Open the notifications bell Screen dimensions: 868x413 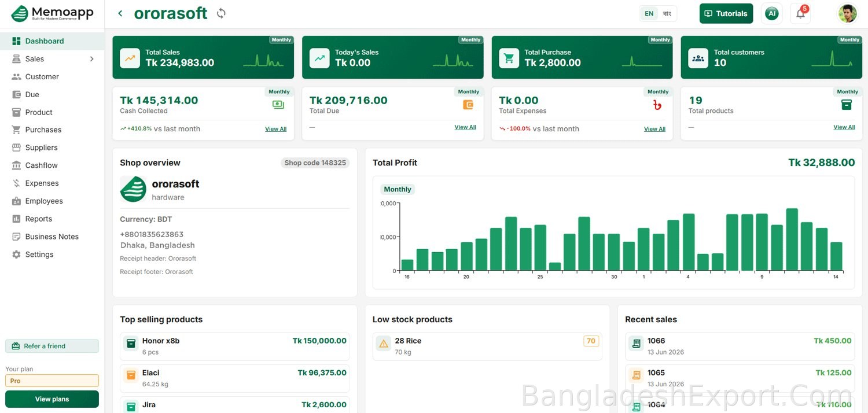coord(800,13)
